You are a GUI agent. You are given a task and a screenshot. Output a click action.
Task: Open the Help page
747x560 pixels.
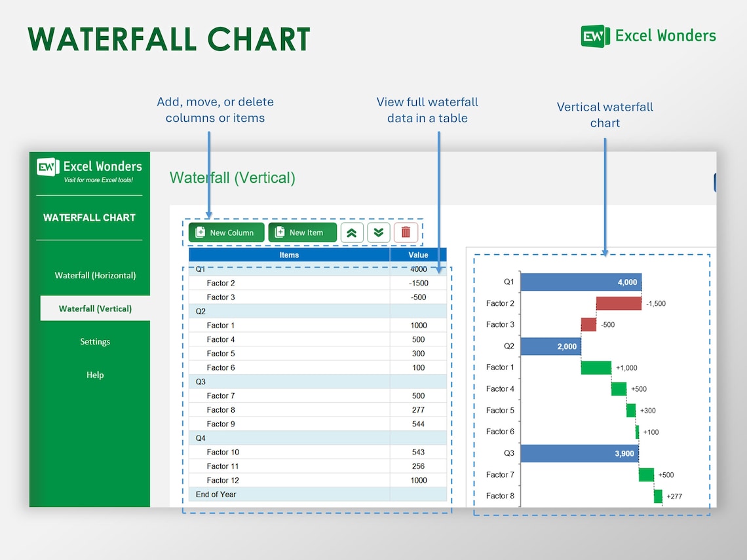(95, 375)
